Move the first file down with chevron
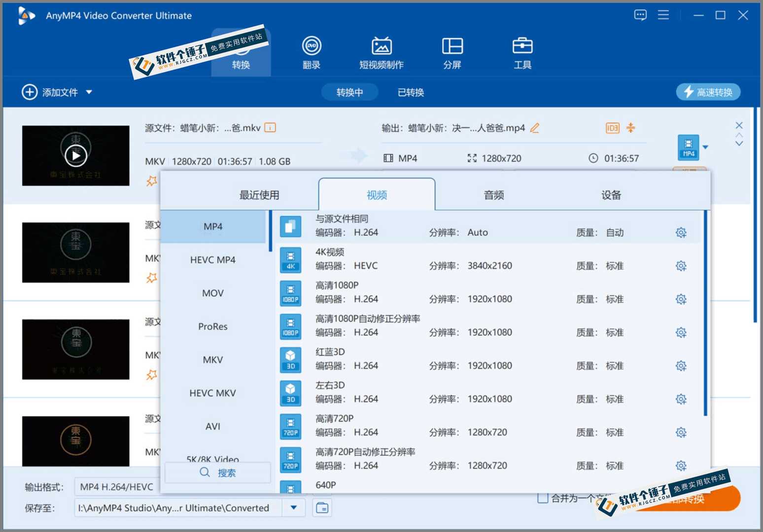The height and width of the screenshot is (532, 763). pos(739,143)
